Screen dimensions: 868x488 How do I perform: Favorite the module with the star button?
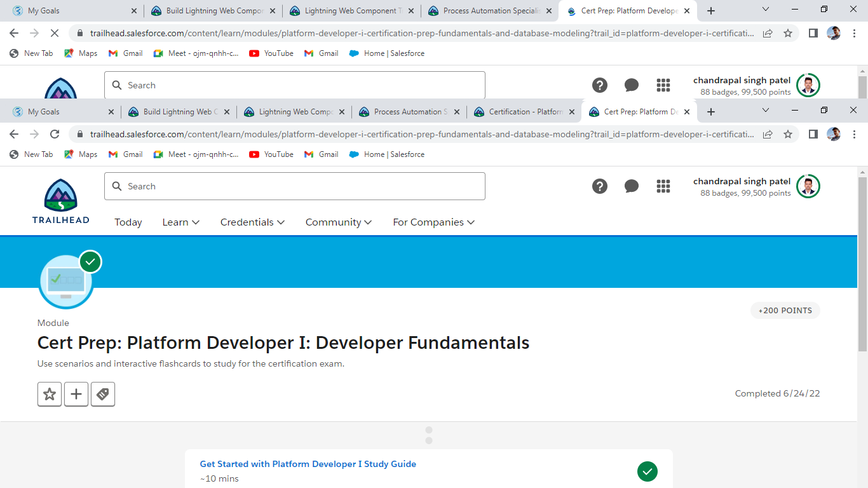point(50,394)
